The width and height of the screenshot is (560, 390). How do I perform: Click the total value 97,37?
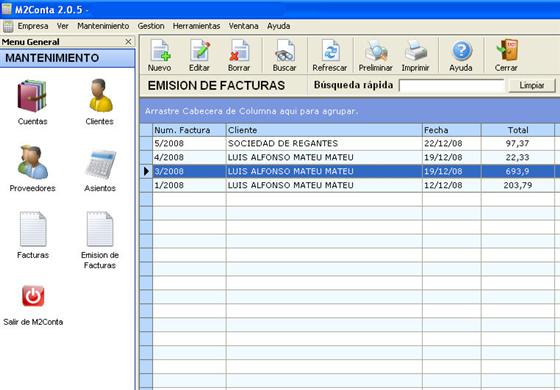coord(518,144)
